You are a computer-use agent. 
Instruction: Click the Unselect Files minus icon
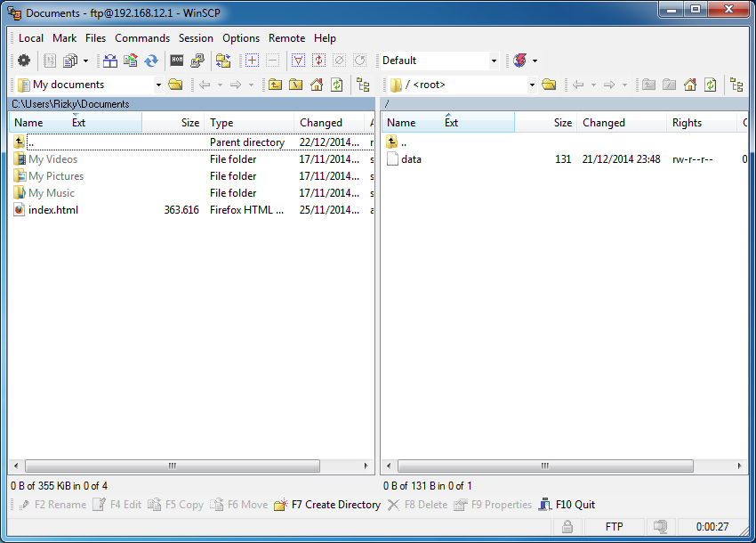coord(272,61)
